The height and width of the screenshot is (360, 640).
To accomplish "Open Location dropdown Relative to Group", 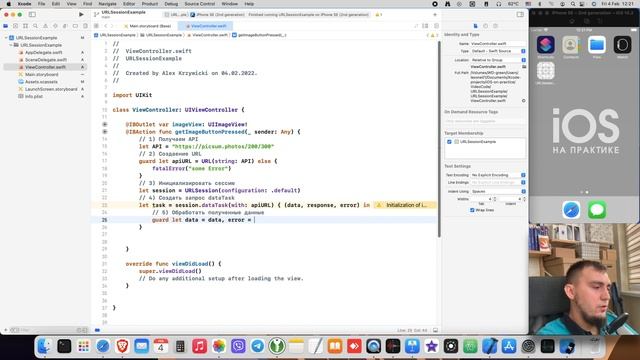I will tap(498, 60).
